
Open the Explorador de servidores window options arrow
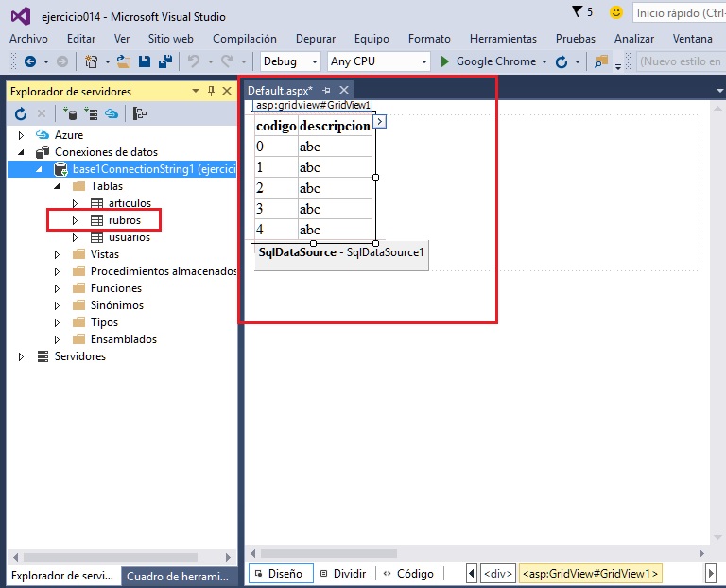(x=196, y=91)
